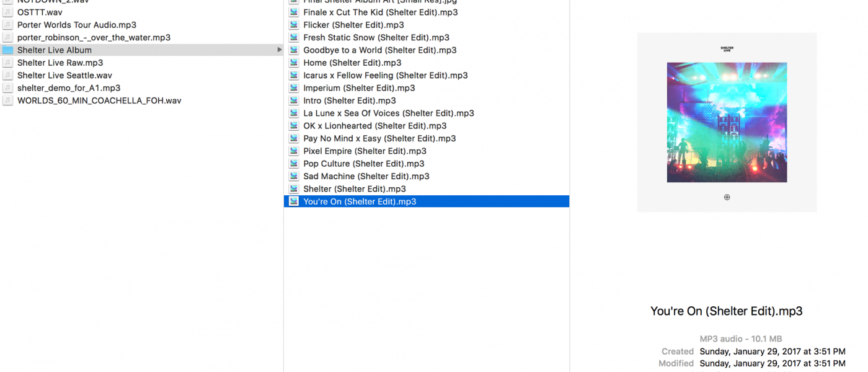Click icon next to Flicker (Shelter Edit).mp3

coord(294,25)
